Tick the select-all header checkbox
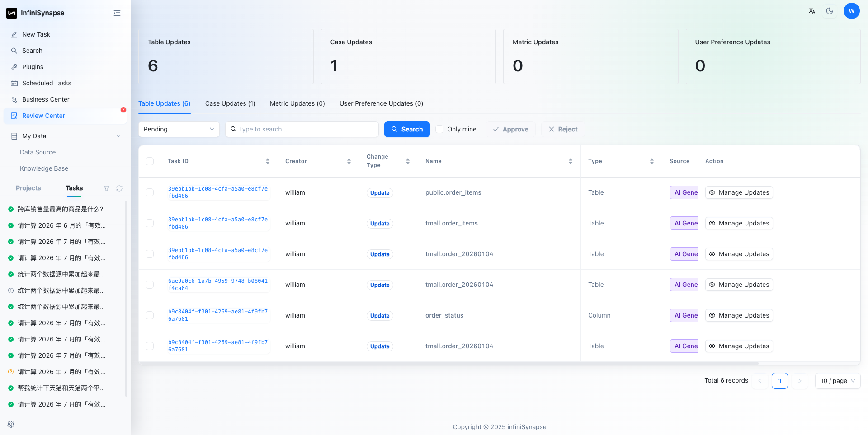The width and height of the screenshot is (868, 435). point(150,161)
